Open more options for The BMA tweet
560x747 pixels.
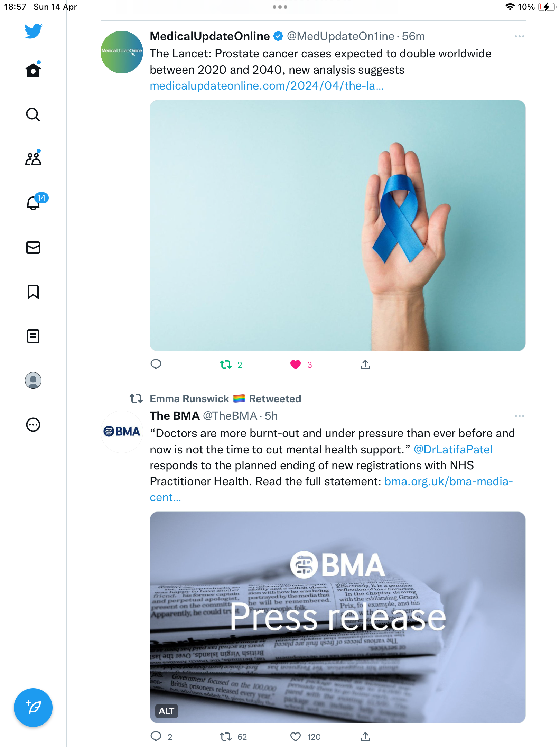pos(519,416)
